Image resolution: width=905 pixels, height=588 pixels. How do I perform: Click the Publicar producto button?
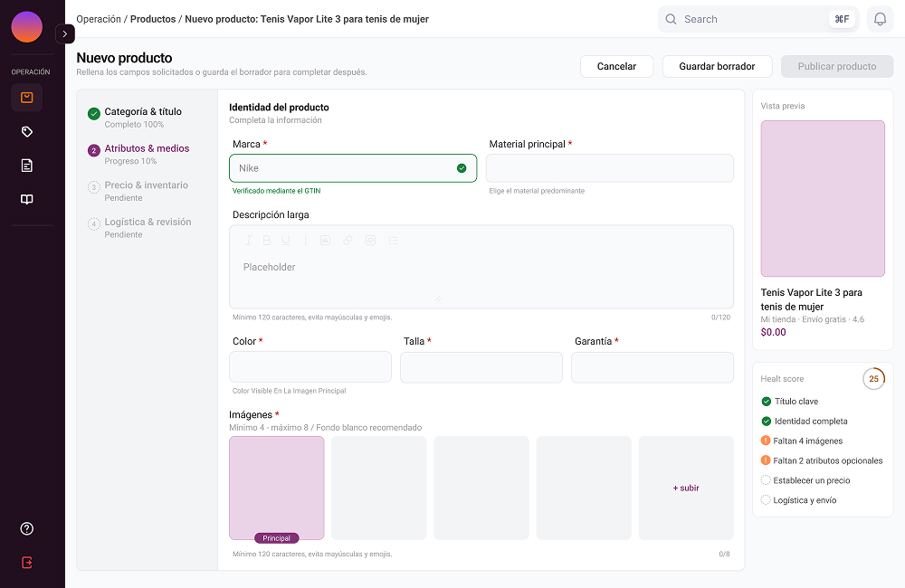(837, 66)
